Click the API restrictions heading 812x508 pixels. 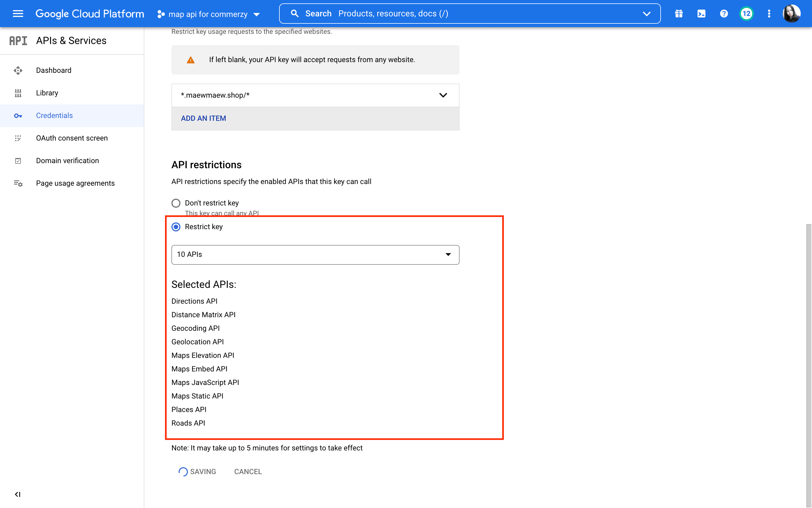pos(206,165)
